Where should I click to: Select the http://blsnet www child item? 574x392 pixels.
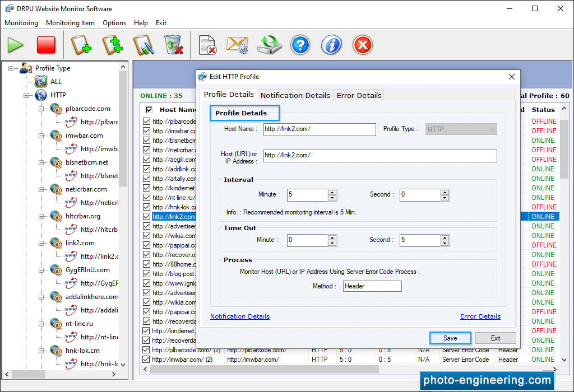[99, 175]
